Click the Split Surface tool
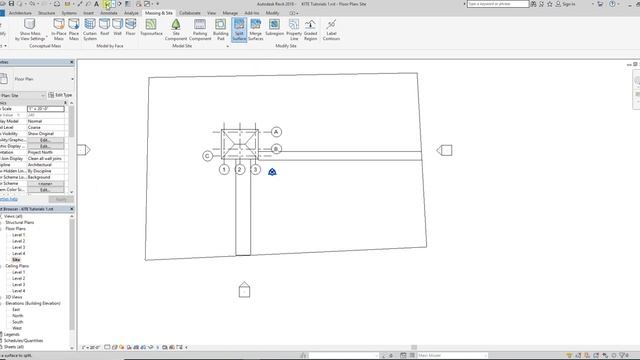This screenshot has width=640, height=360. pyautogui.click(x=239, y=29)
